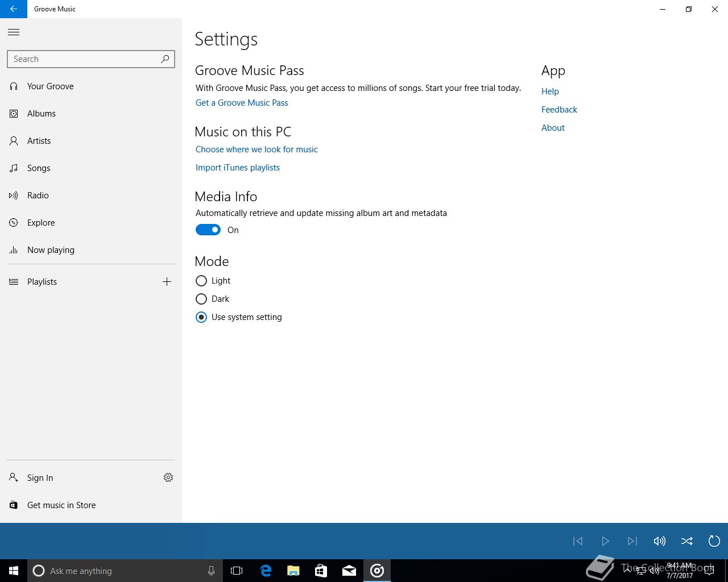Turn off the Media Info toggle
728x582 pixels.
[x=208, y=230]
